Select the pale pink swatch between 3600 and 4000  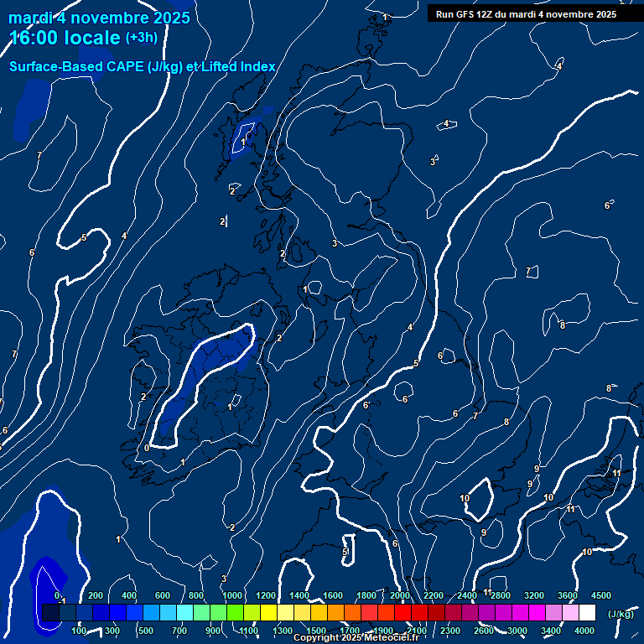click(x=570, y=612)
